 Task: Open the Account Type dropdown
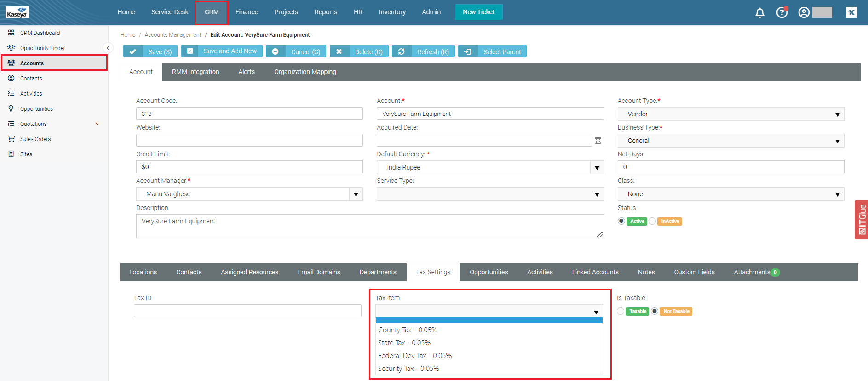click(x=730, y=114)
